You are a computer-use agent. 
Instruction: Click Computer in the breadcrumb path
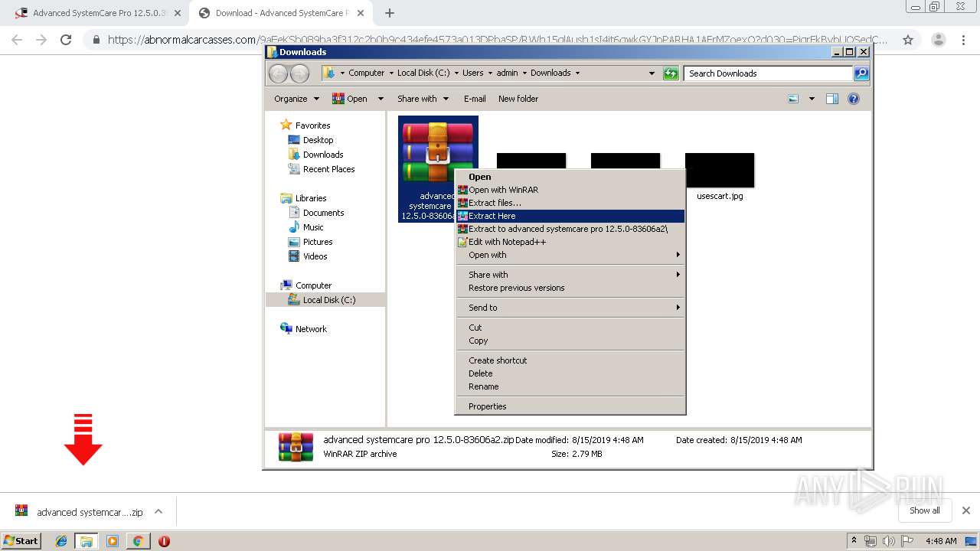[366, 73]
